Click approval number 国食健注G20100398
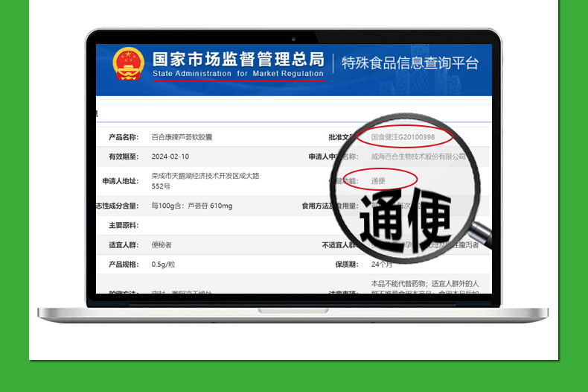The width and height of the screenshot is (588, 392). coord(403,137)
